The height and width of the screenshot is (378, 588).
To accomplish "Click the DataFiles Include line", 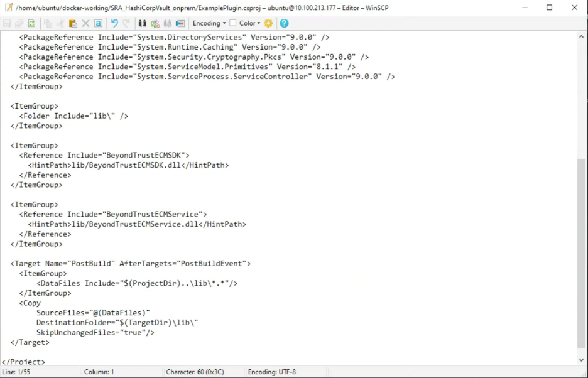I will point(137,283).
